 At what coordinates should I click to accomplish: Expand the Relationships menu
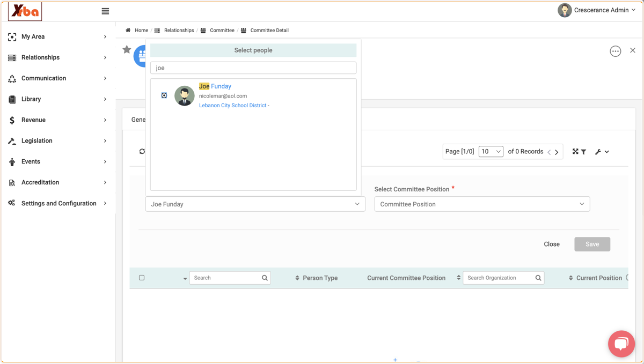tap(105, 57)
